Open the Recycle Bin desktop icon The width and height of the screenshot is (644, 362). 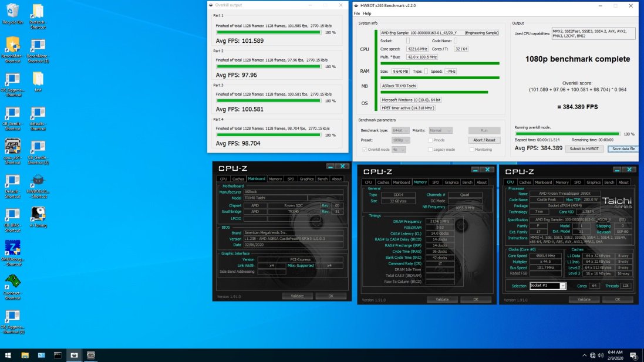click(12, 12)
